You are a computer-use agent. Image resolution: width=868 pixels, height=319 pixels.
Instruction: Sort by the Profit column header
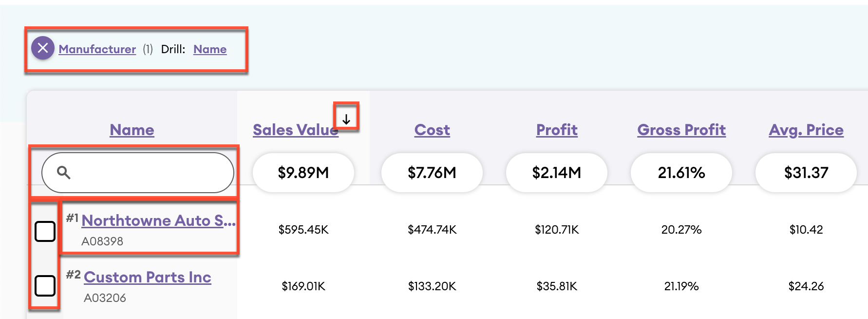(557, 130)
